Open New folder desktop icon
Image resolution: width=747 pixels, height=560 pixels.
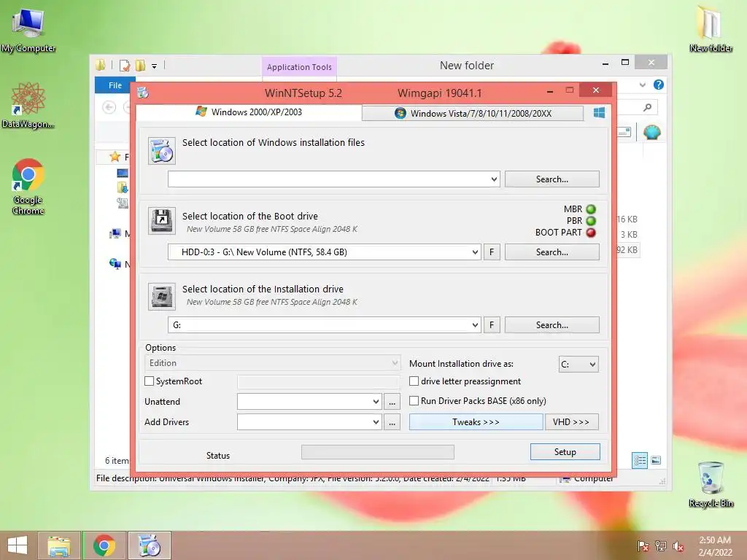click(x=711, y=28)
